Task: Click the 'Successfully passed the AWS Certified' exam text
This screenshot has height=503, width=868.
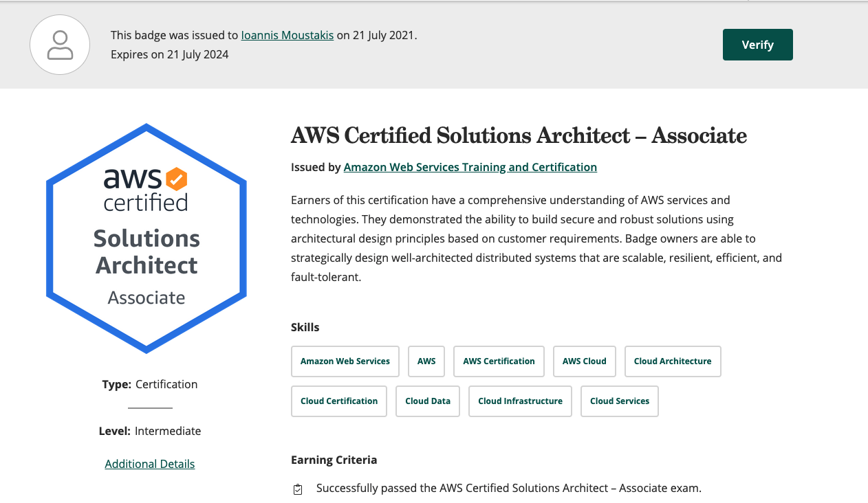Action: 509,489
